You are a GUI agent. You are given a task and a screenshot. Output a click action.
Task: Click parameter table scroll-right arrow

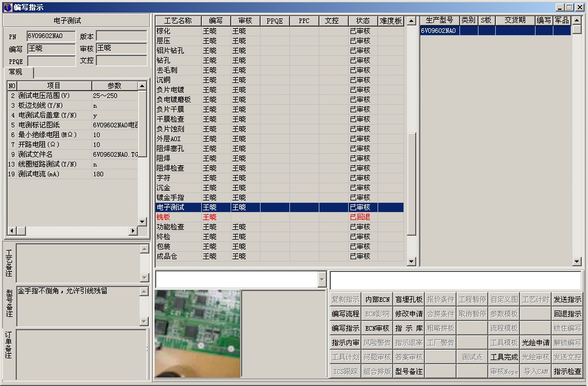tap(133, 231)
